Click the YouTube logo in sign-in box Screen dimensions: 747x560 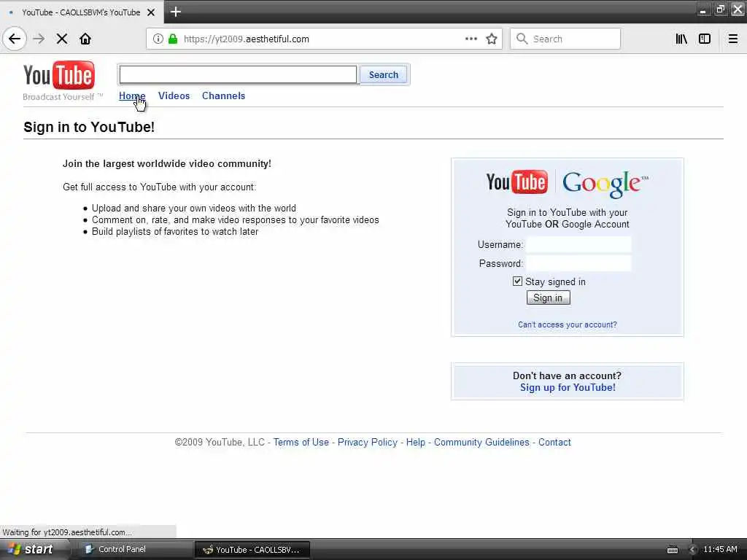pos(517,182)
